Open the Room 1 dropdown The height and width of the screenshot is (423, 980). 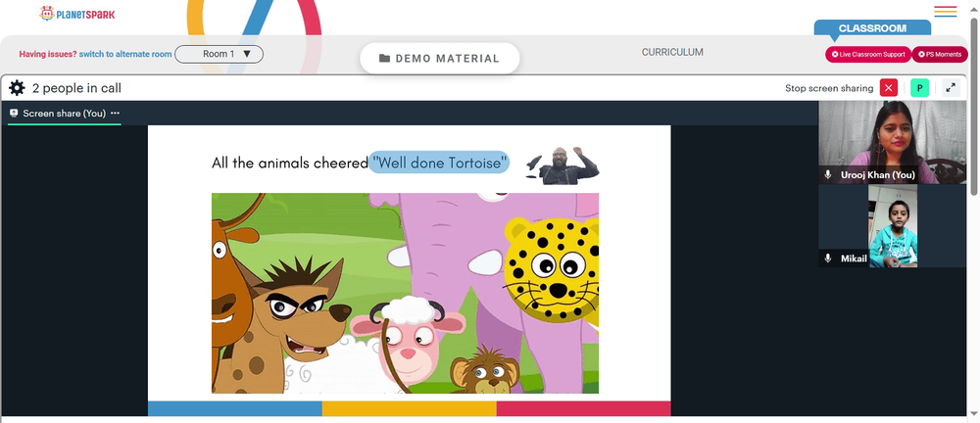click(219, 54)
